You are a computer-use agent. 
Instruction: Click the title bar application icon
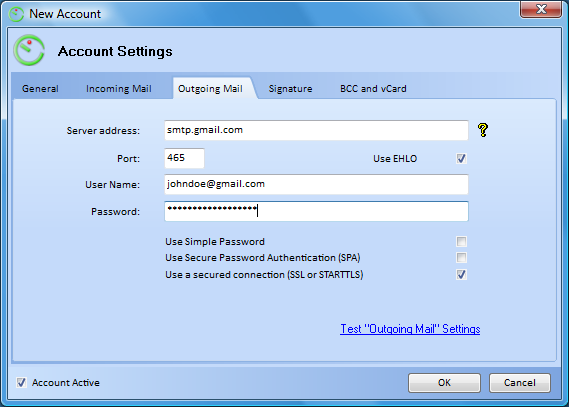coord(16,14)
